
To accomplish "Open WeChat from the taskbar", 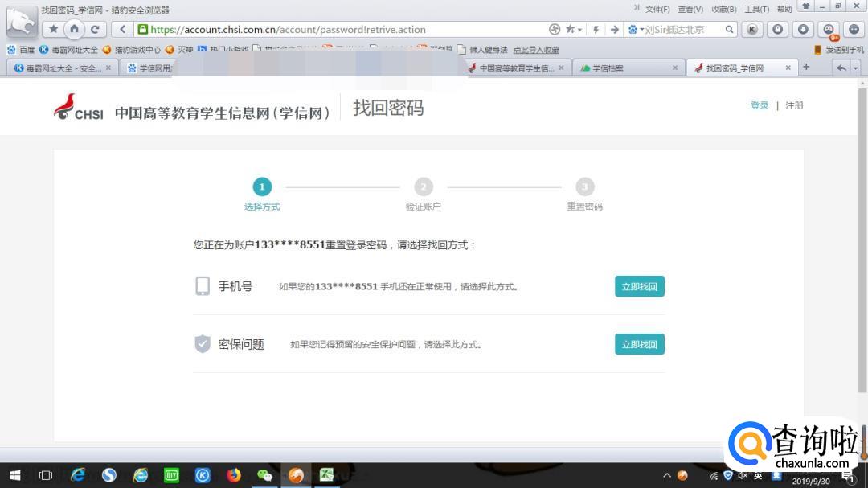I will (264, 474).
